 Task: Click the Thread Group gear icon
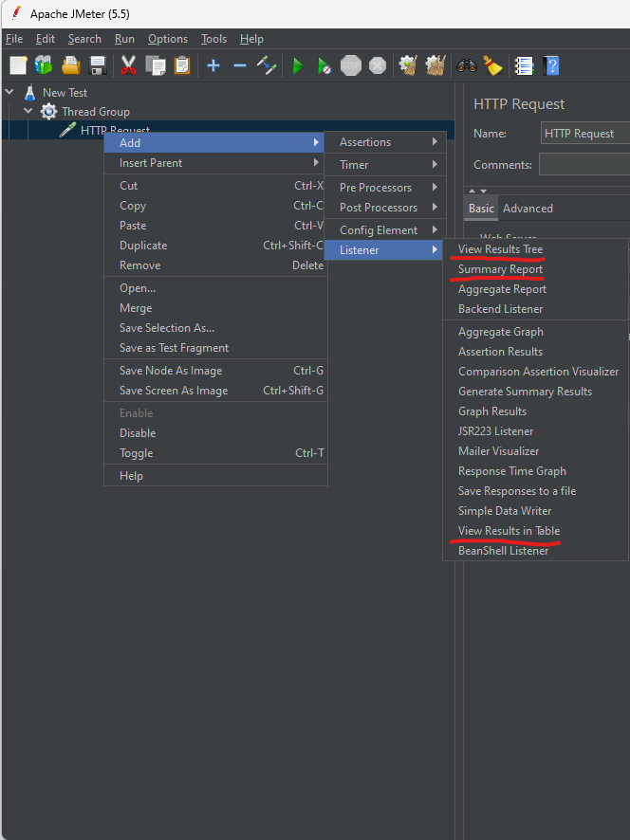click(48, 112)
